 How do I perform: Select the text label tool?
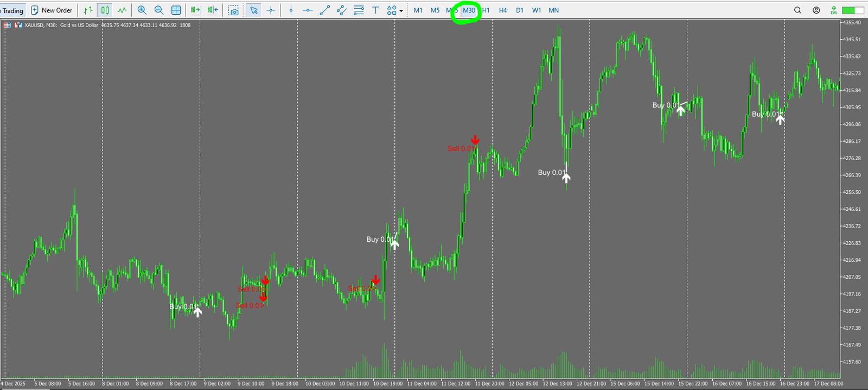(x=375, y=10)
